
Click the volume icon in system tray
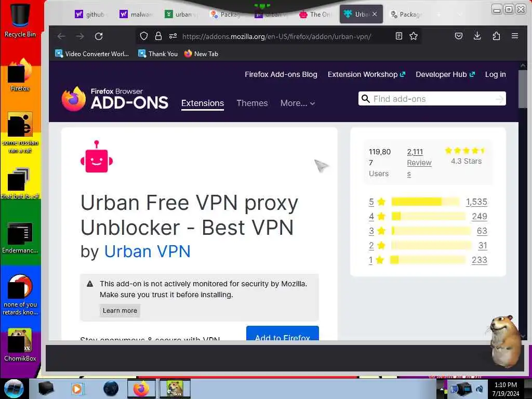coord(480,389)
